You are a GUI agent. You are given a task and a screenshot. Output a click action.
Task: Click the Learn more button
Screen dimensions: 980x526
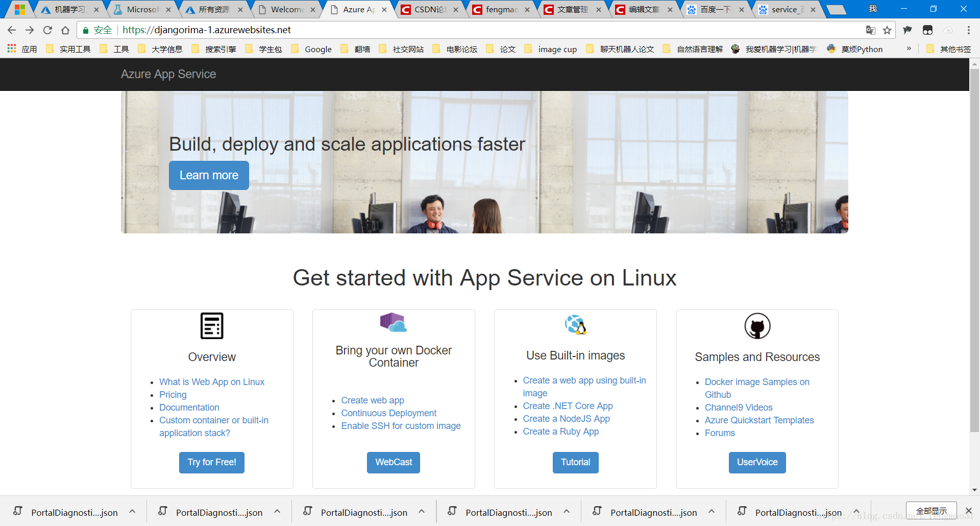(x=209, y=175)
